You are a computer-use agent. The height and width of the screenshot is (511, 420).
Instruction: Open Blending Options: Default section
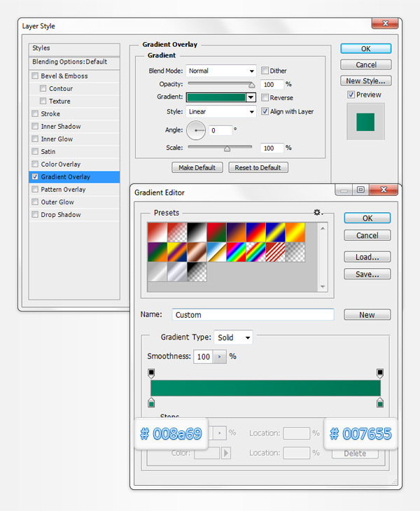coord(69,62)
